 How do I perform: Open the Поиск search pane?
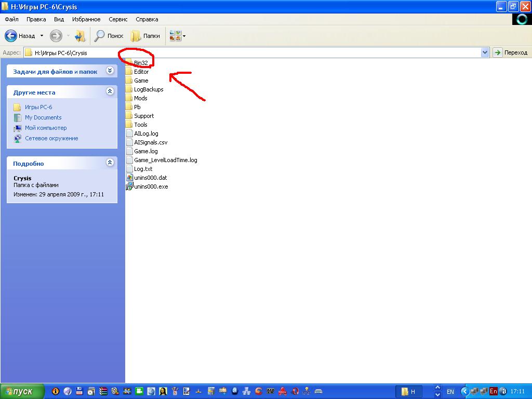click(x=109, y=36)
